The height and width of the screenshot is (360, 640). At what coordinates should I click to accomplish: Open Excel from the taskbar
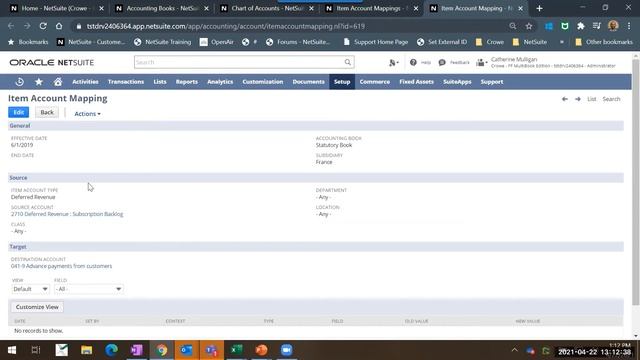pos(236,350)
